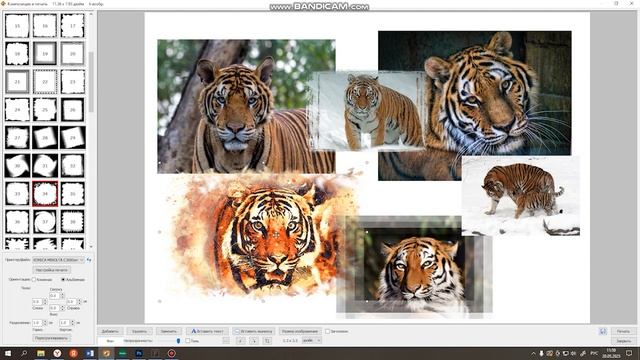Screen dimensions: 640x360
Task: Click the Close (Закрыть) button
Action: click(x=623, y=341)
